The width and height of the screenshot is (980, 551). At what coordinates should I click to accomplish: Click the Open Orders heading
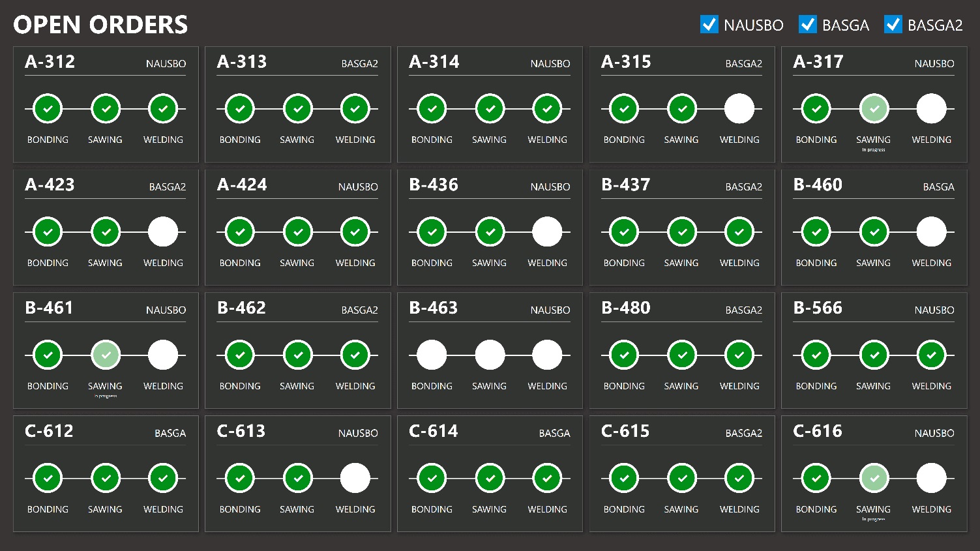point(100,25)
